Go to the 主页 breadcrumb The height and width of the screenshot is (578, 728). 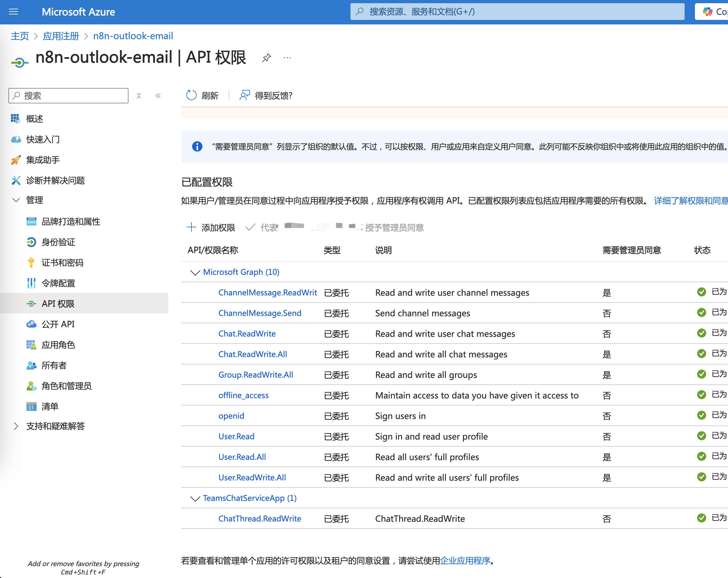[20, 36]
